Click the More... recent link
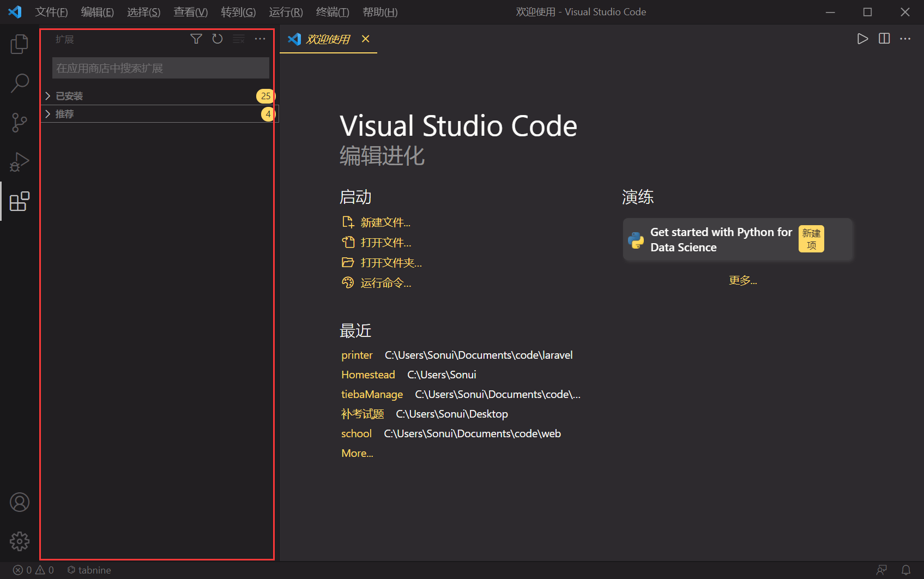924x579 pixels. click(x=357, y=453)
